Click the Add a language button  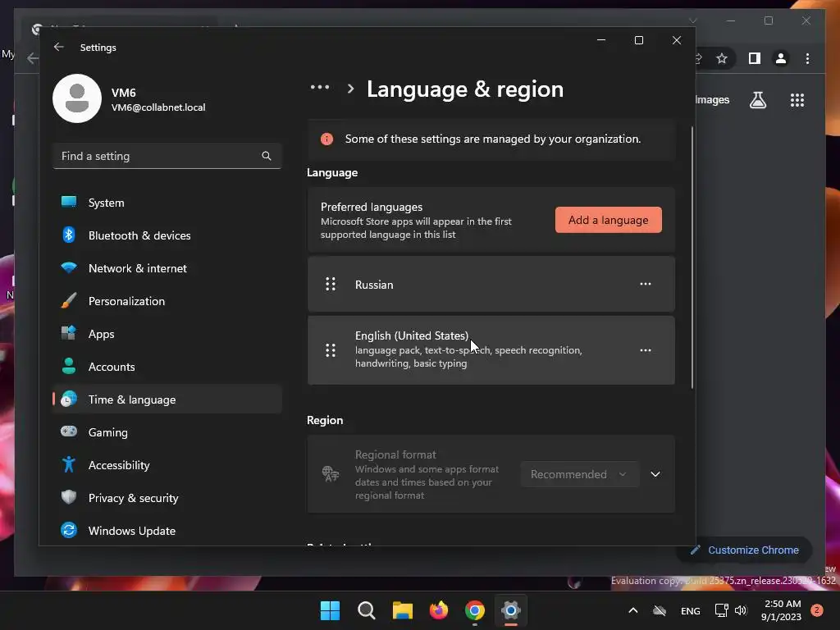coord(608,220)
